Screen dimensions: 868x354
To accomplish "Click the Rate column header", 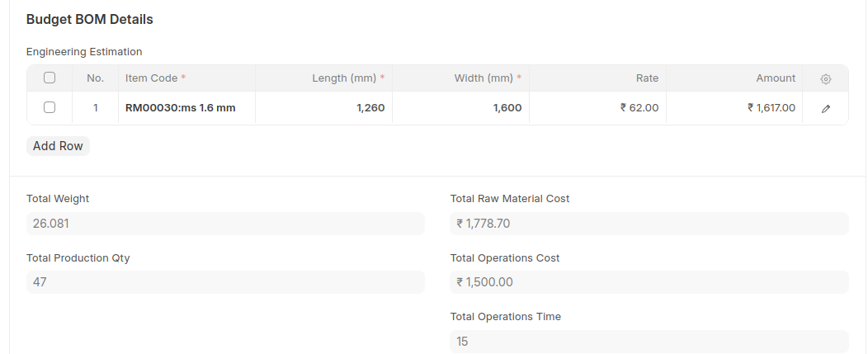I will point(647,78).
